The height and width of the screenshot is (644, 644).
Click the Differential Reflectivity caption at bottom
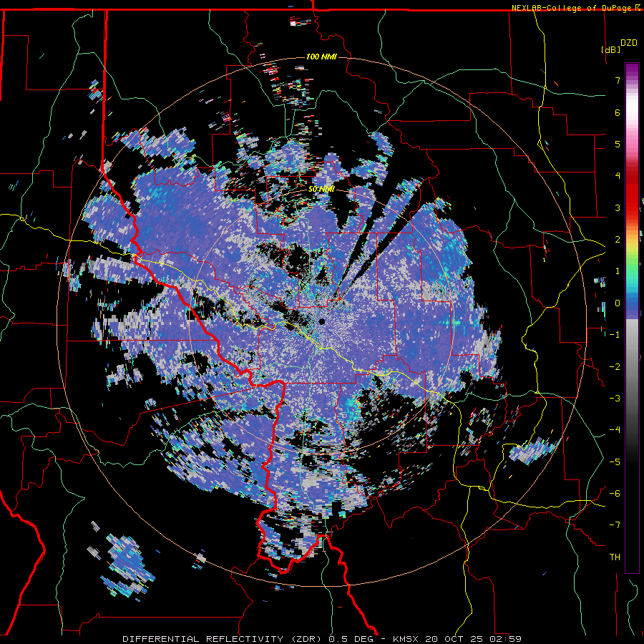tap(322, 639)
